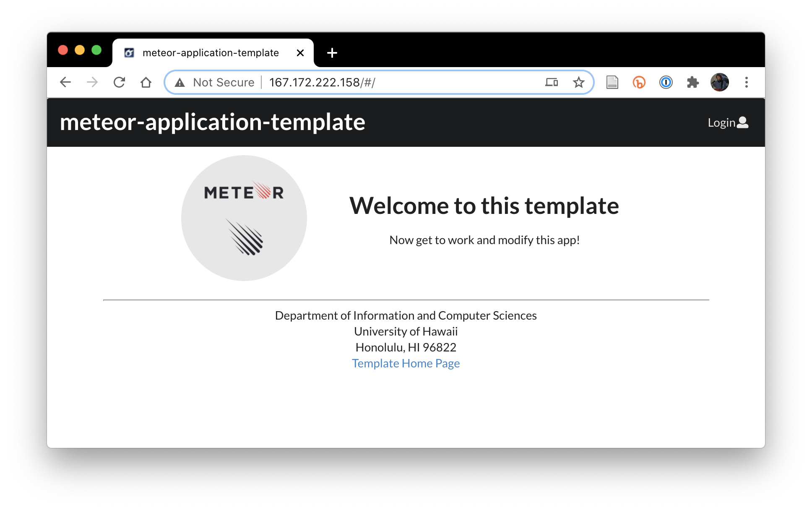
Task: Click the Template Home Page link
Action: pos(406,363)
